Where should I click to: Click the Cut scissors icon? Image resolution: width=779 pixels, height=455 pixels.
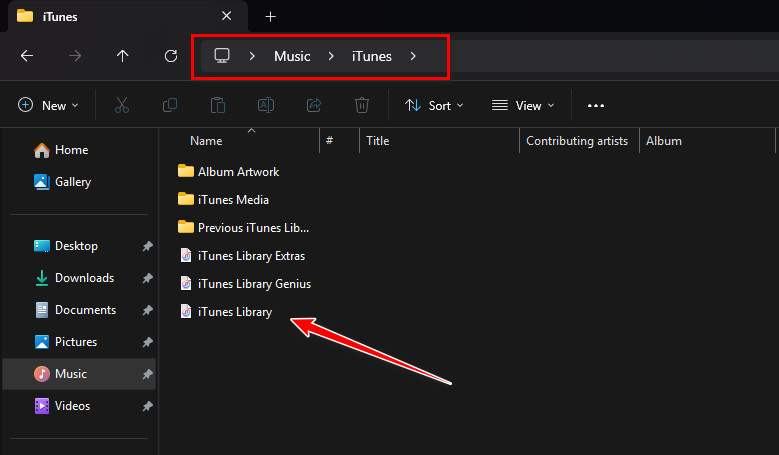coord(122,105)
